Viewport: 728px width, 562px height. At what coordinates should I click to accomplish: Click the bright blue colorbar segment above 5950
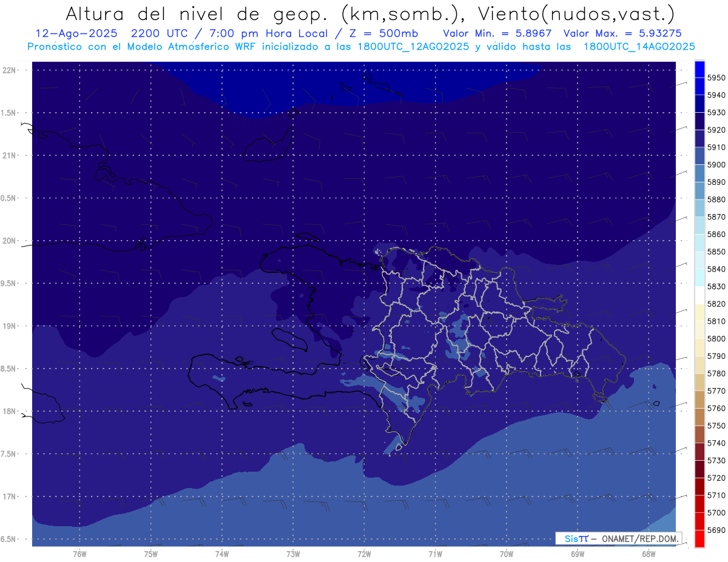point(699,69)
